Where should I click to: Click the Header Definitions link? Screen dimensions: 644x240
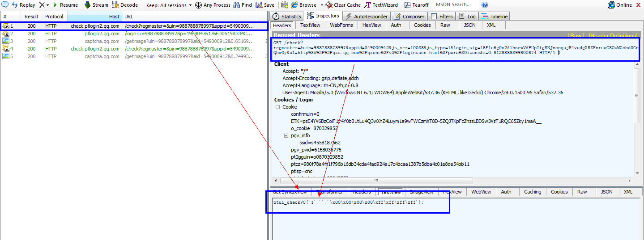pos(613,35)
